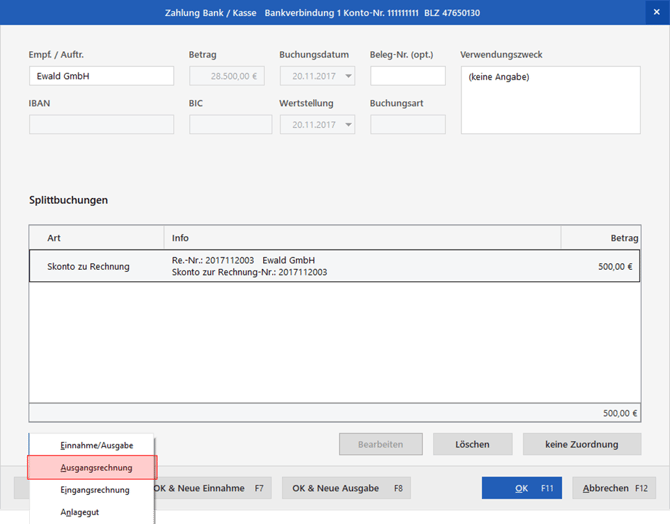
Task: Click the Info column header
Action: click(x=361, y=238)
